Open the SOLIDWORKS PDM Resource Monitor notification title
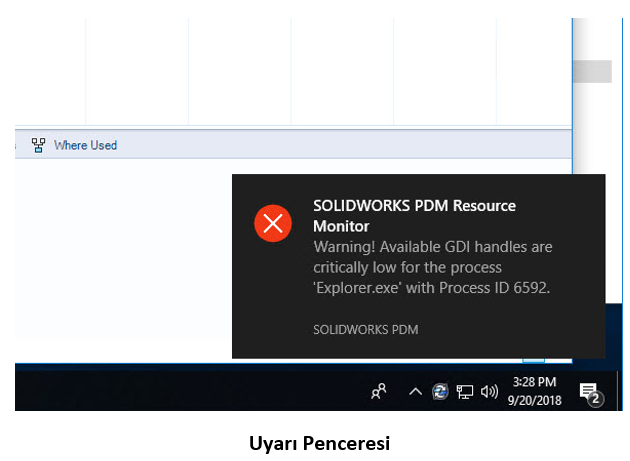Image resolution: width=630 pixels, height=461 pixels. click(414, 215)
